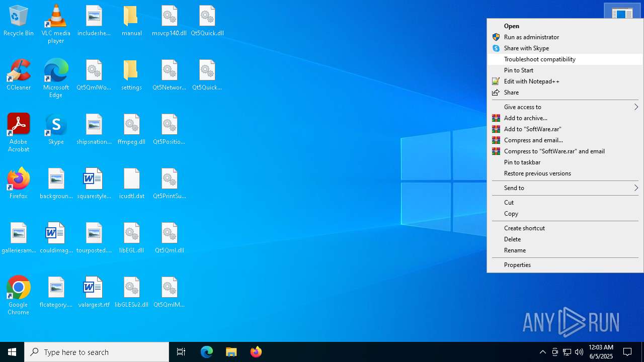
Task: Choose Add to "SoftWare.rar"
Action: (565, 129)
